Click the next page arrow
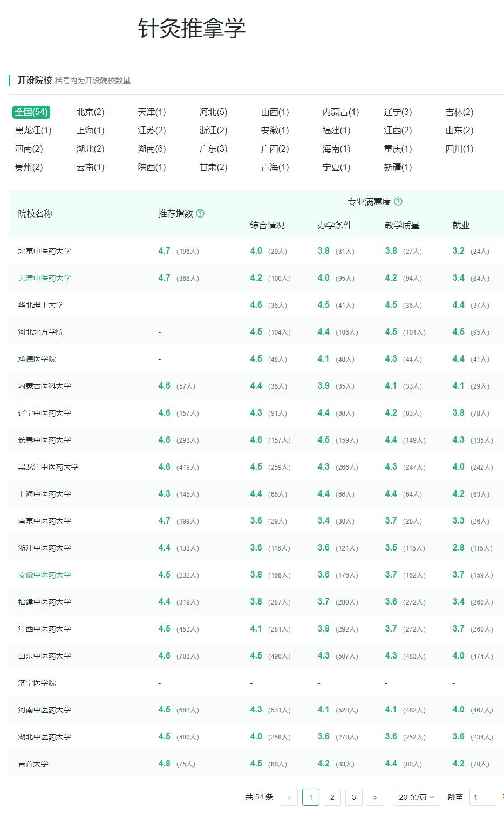The width and height of the screenshot is (504, 828). click(376, 797)
